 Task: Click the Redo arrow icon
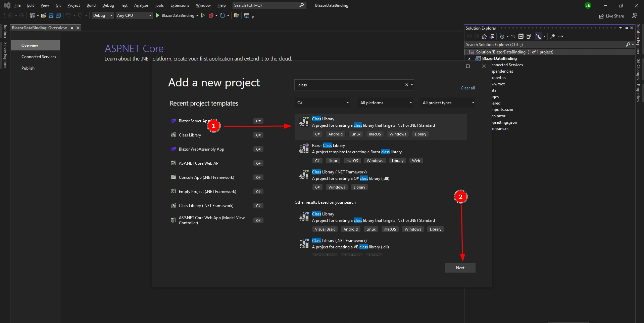(80, 15)
